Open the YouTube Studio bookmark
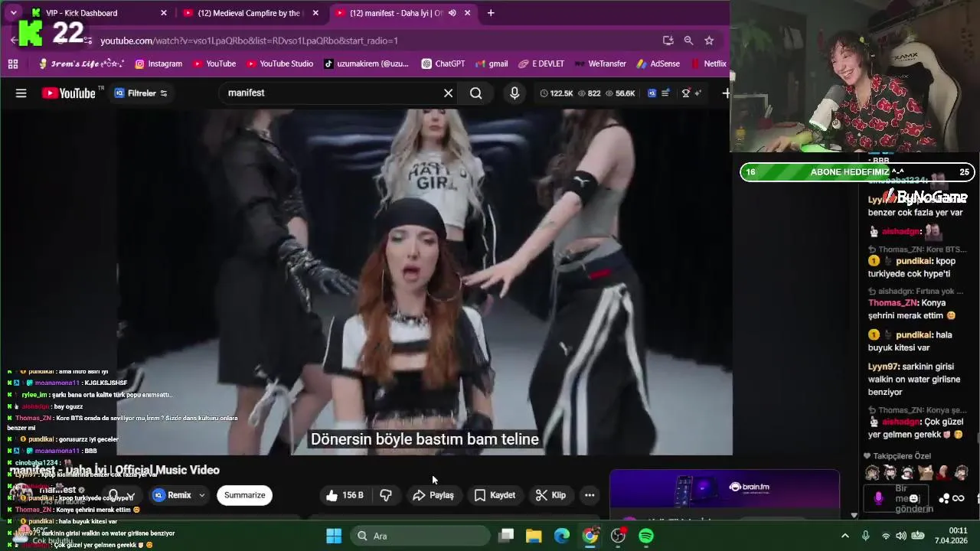980x551 pixels. 279,64
